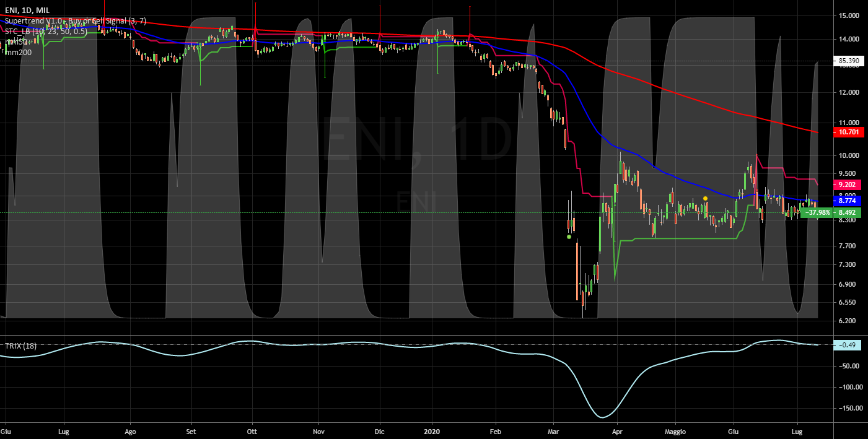Click the green 8.492 last price label
The image size is (868, 439).
tap(847, 213)
